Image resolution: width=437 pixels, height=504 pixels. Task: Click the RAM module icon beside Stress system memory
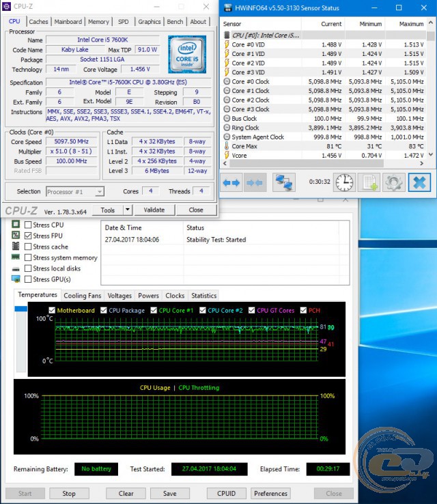pyautogui.click(x=16, y=257)
